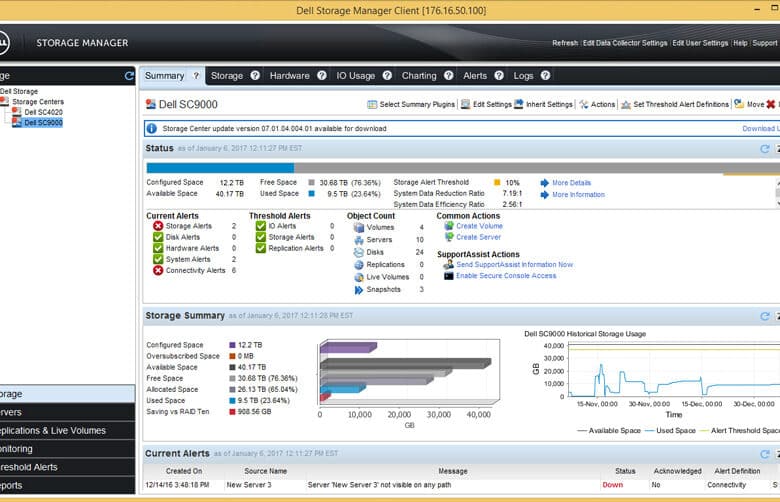Open help for the Summary tab
The width and height of the screenshot is (780, 502).
click(x=196, y=76)
